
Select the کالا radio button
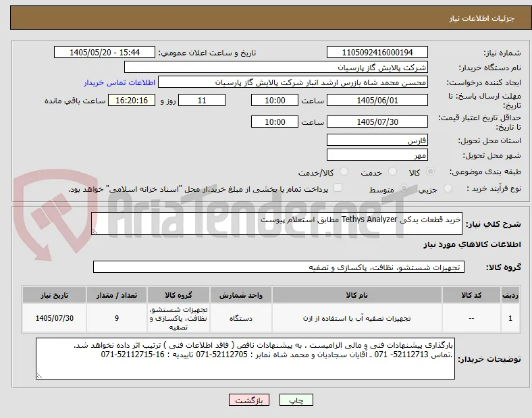tap(430, 172)
